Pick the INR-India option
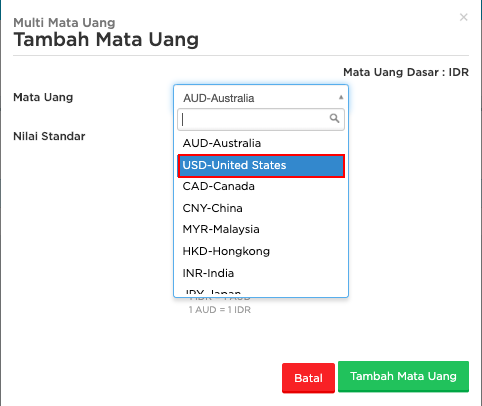The height and width of the screenshot is (406, 482). click(x=261, y=273)
